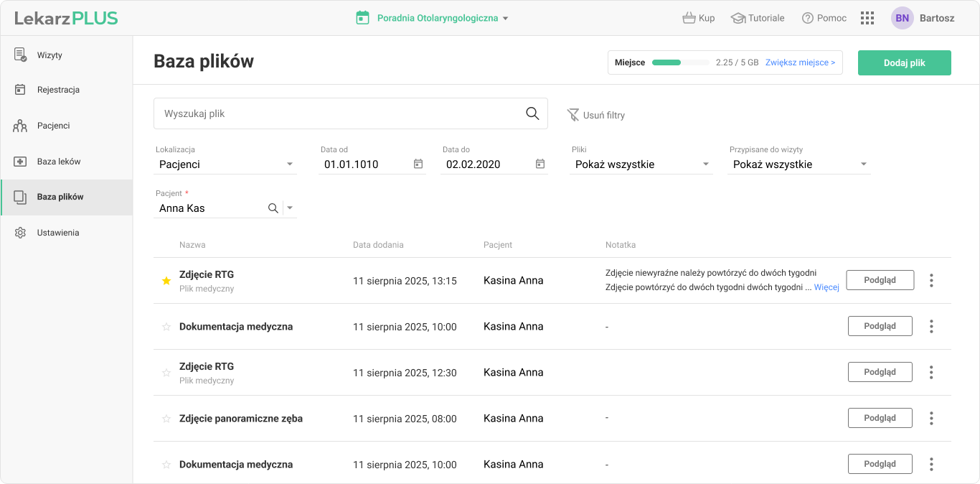980x484 pixels.
Task: Open the 'Data od' calendar picker icon
Action: 418,164
